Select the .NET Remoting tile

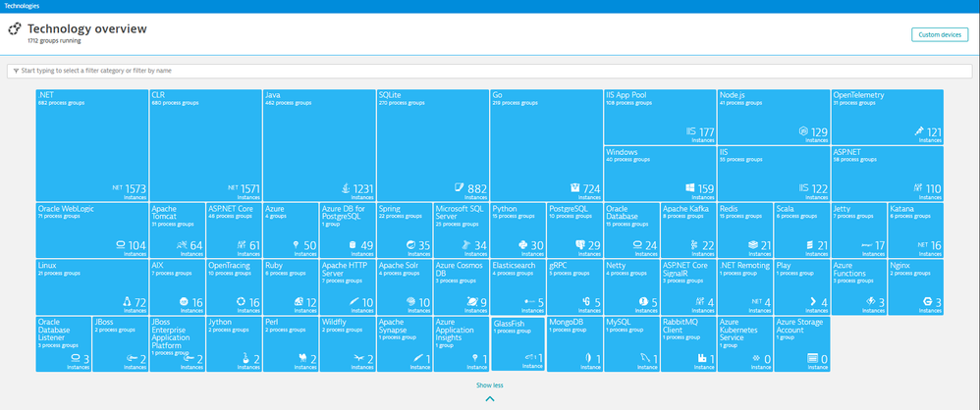745,287
